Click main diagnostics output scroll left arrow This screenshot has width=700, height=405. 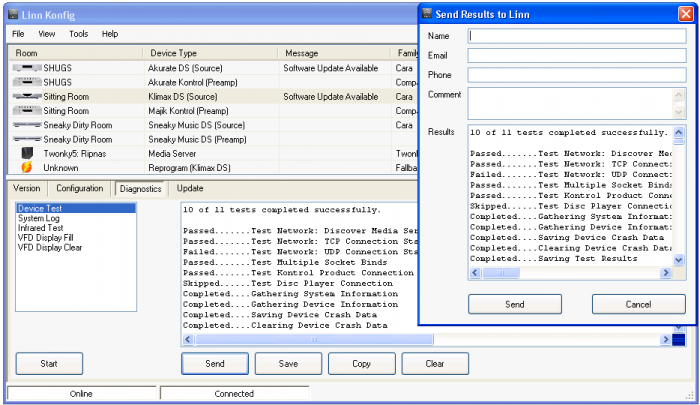click(x=188, y=339)
